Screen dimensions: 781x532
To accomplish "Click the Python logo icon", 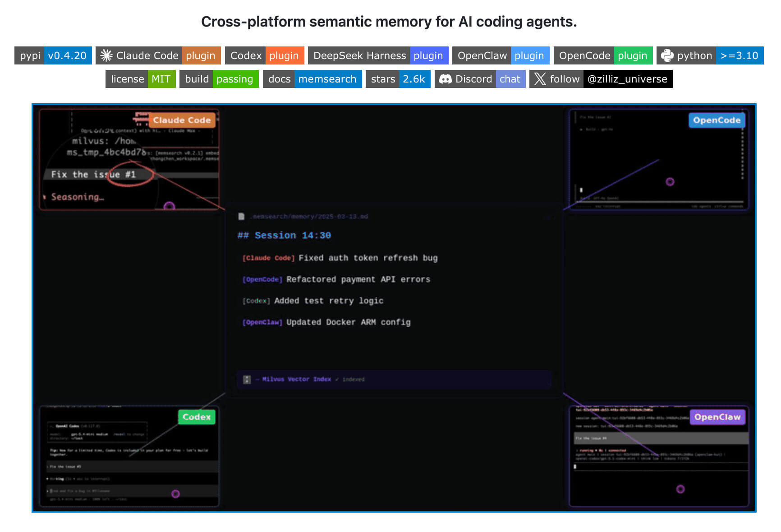I will coord(667,55).
